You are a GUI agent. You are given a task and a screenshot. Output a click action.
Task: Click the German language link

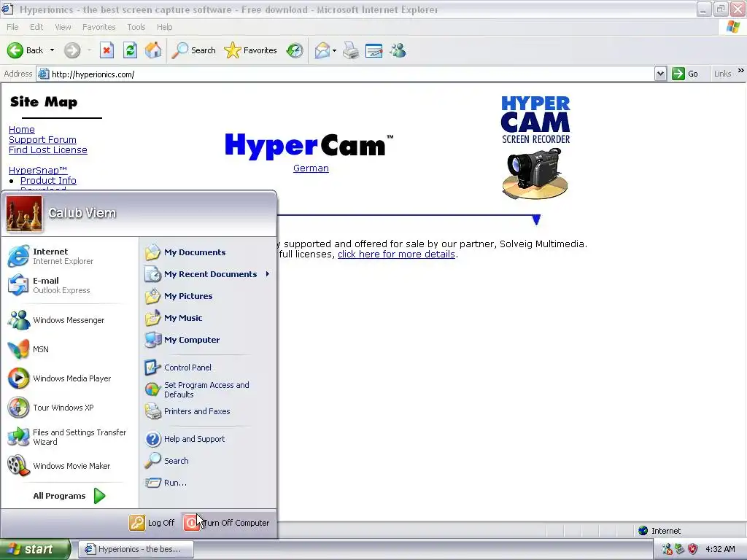tap(311, 168)
